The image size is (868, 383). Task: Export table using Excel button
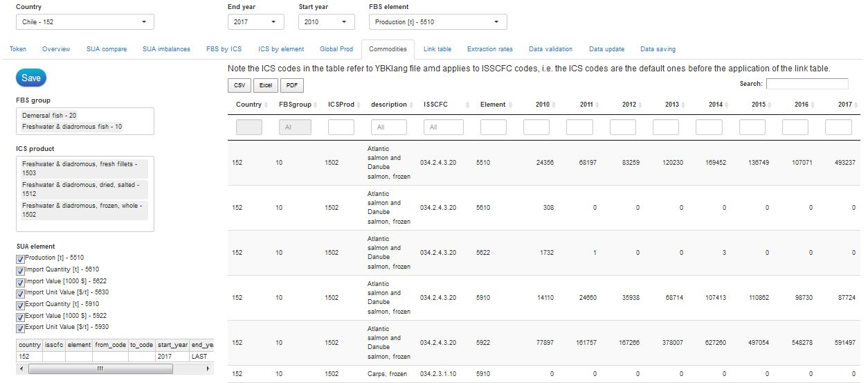click(x=265, y=85)
